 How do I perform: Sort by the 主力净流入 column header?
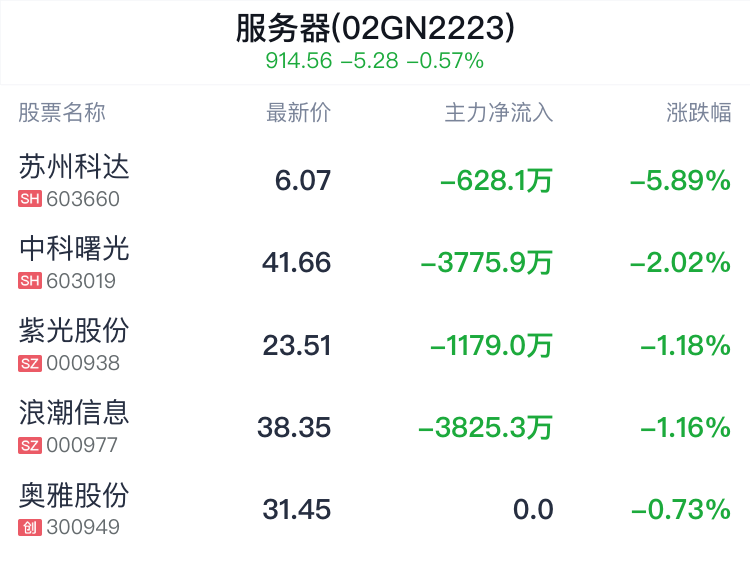click(499, 113)
